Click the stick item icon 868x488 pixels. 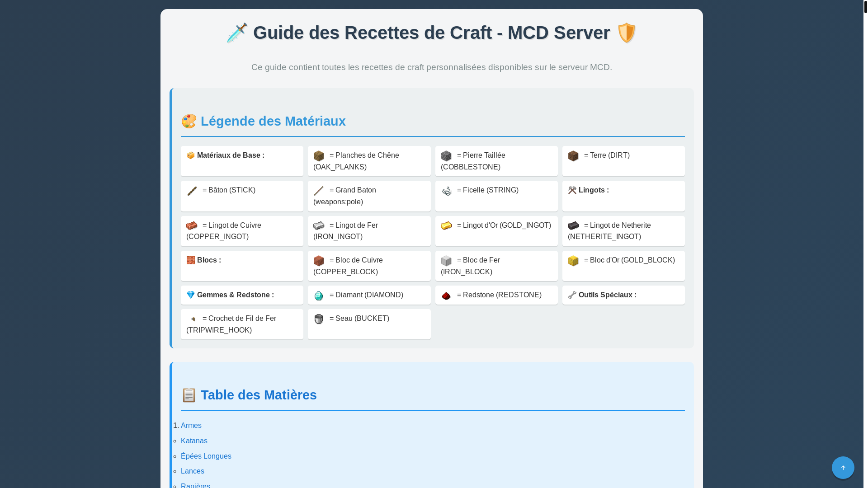point(192,191)
